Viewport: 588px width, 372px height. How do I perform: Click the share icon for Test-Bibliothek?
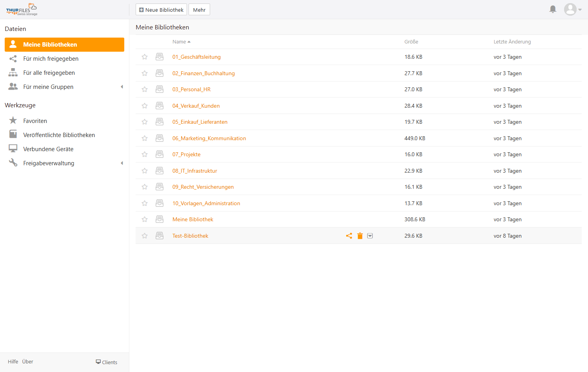[x=349, y=236]
